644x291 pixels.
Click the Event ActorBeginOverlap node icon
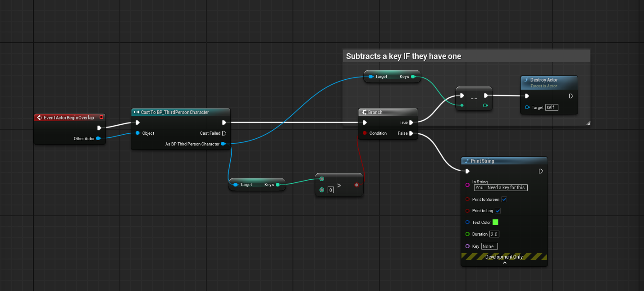(39, 118)
